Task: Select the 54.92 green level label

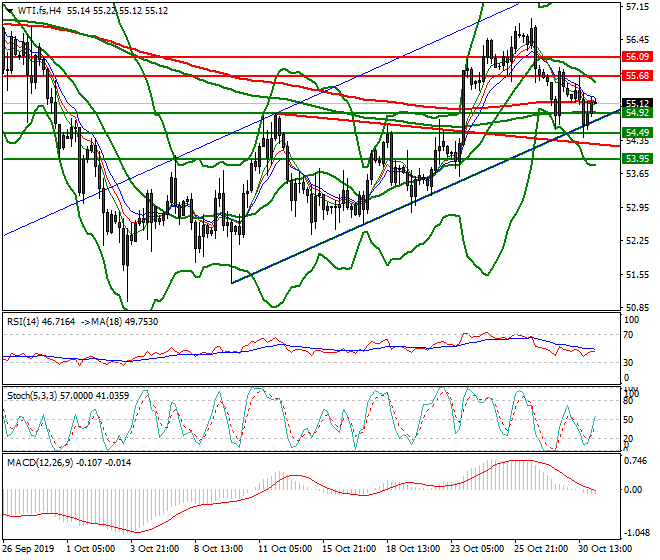Action: click(x=637, y=112)
